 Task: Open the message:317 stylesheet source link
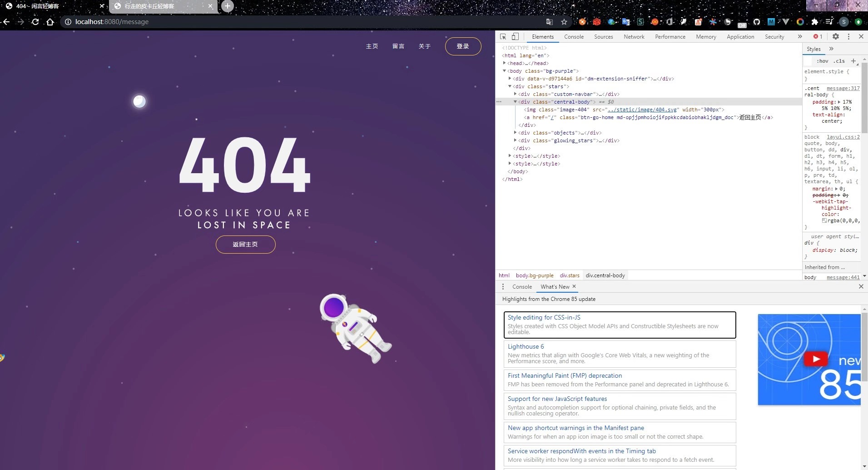[843, 88]
